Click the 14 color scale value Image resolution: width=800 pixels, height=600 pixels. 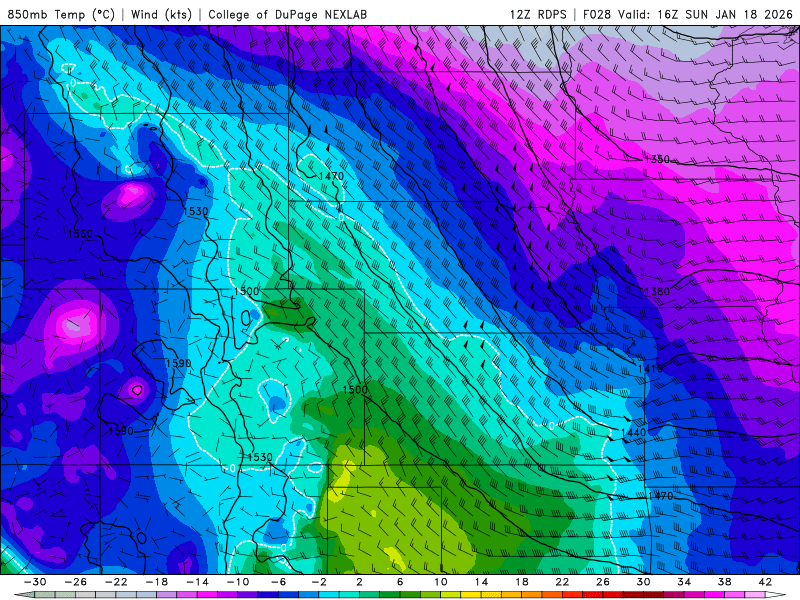pyautogui.click(x=481, y=582)
